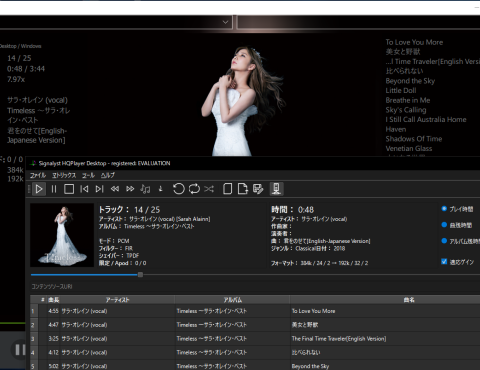Viewport: 480px width, 370px height.
Task: Open the マトリックス menu
Action: point(64,175)
